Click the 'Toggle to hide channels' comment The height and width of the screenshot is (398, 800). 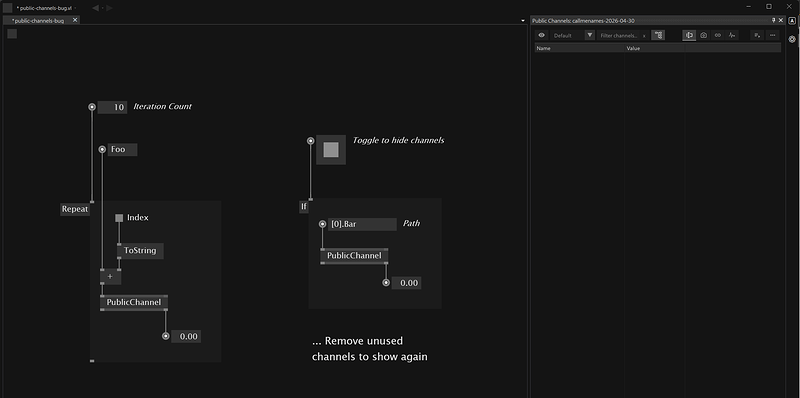tap(398, 140)
